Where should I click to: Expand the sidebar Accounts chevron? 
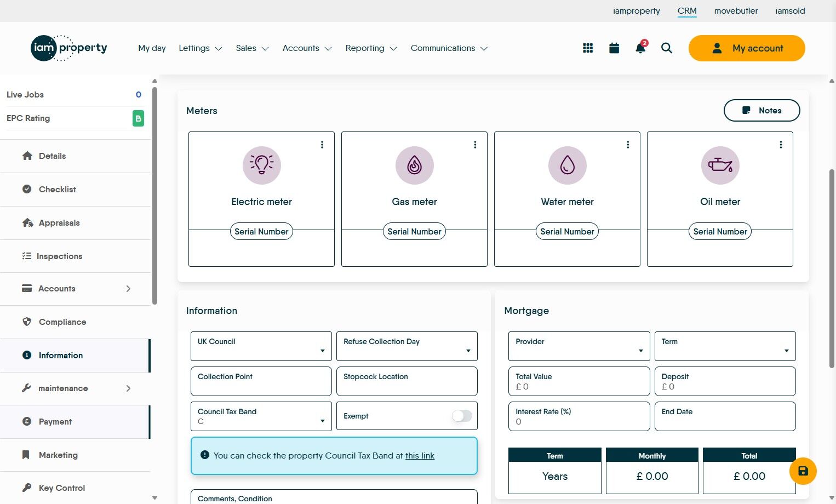pyautogui.click(x=128, y=289)
